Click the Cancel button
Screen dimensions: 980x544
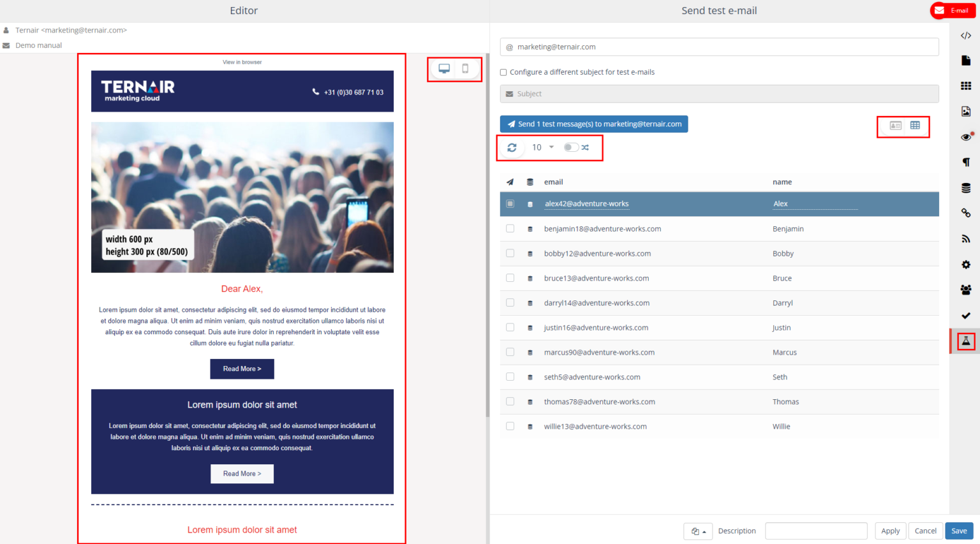(x=925, y=531)
